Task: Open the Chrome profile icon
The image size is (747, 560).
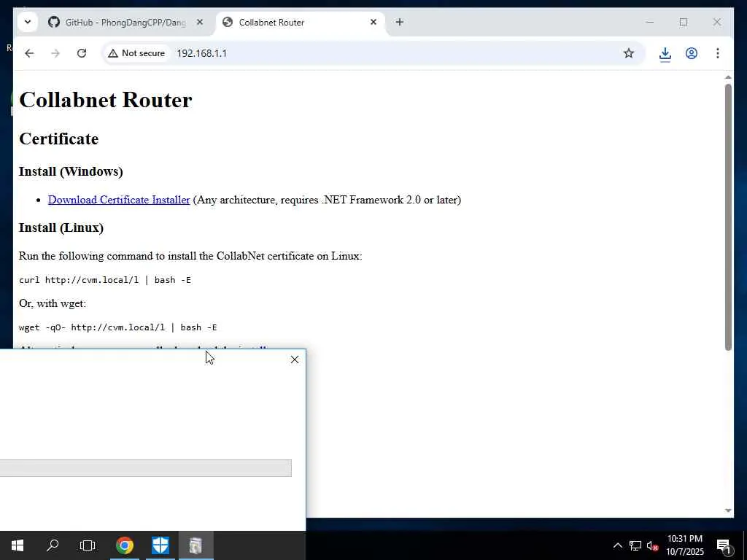Action: click(x=692, y=53)
